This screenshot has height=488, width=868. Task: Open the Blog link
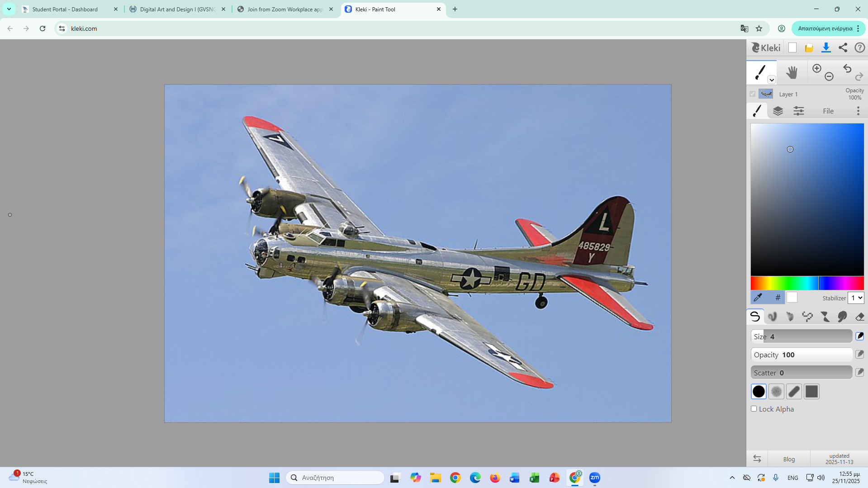click(x=789, y=459)
